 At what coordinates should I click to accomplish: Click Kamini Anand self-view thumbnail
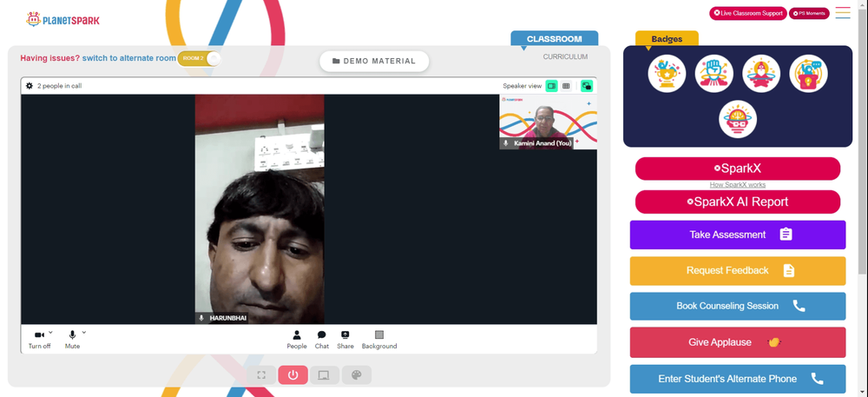click(x=548, y=122)
